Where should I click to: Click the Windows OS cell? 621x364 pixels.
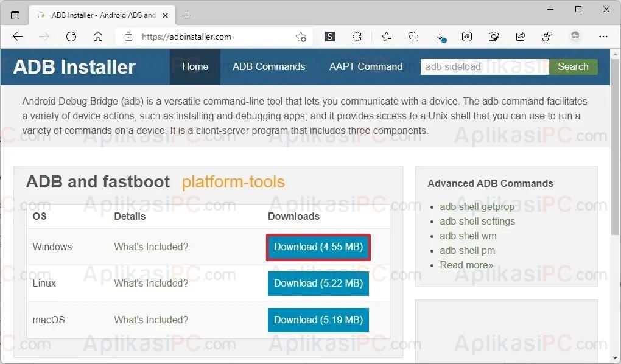click(52, 247)
